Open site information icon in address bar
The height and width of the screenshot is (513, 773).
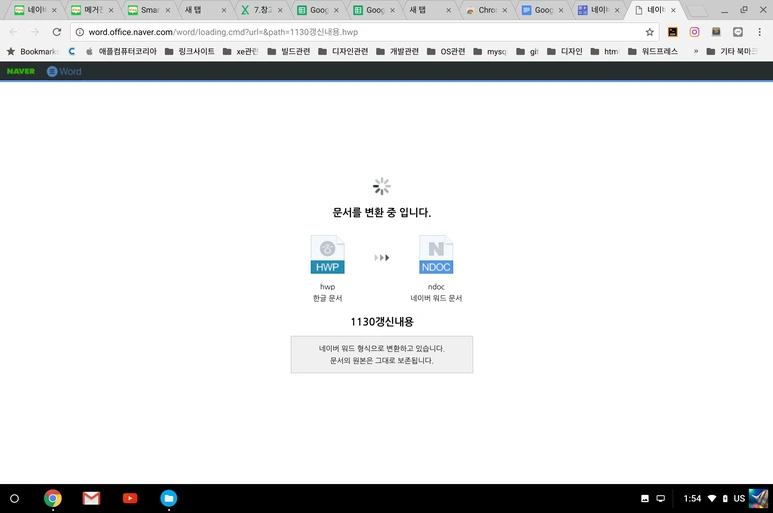79,32
